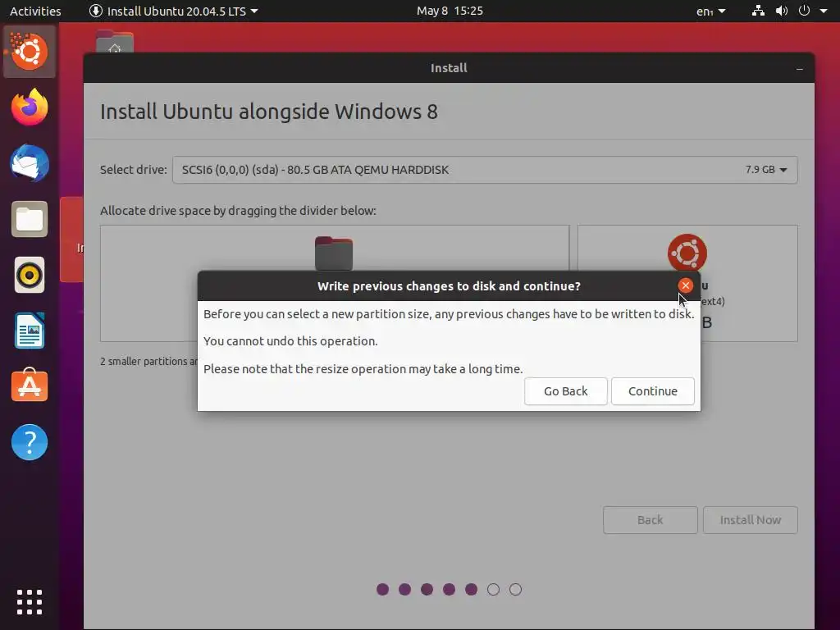Open the Home folder desktop icon
Image resolution: width=840 pixels, height=630 pixels.
[x=115, y=42]
